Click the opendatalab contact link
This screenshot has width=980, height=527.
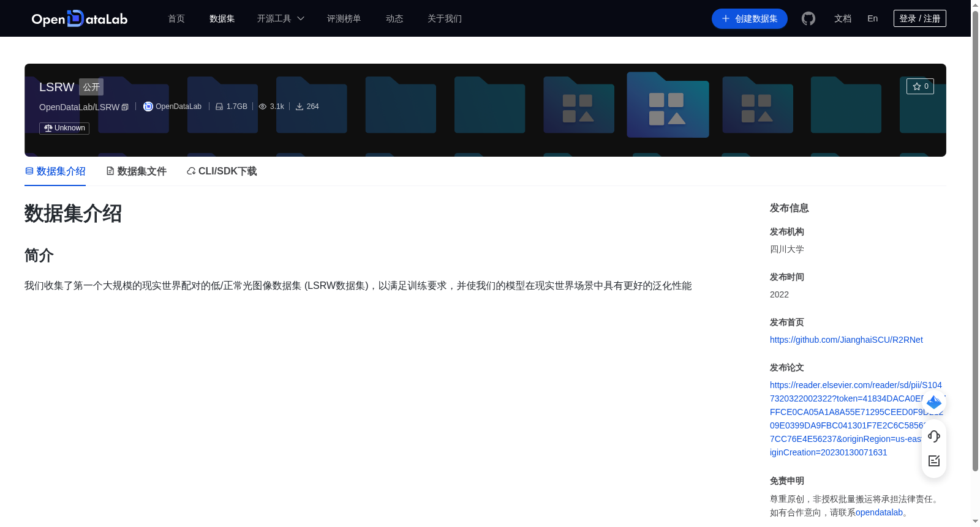point(879,512)
